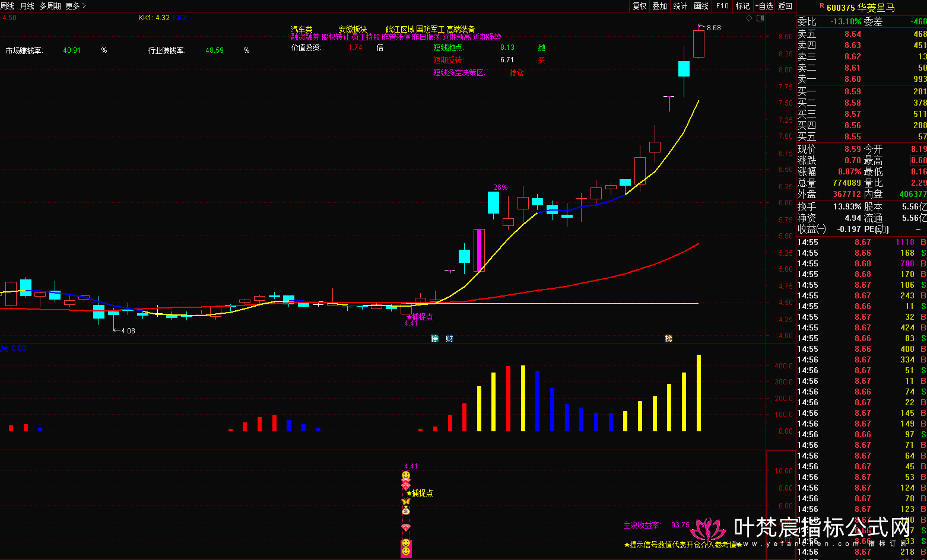Expand the 更多 periods menu
This screenshot has height=560, width=927.
point(75,6)
